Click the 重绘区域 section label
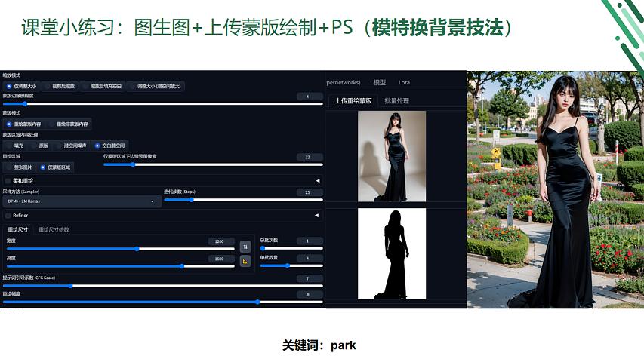This screenshot has height=362, width=644. 11,157
